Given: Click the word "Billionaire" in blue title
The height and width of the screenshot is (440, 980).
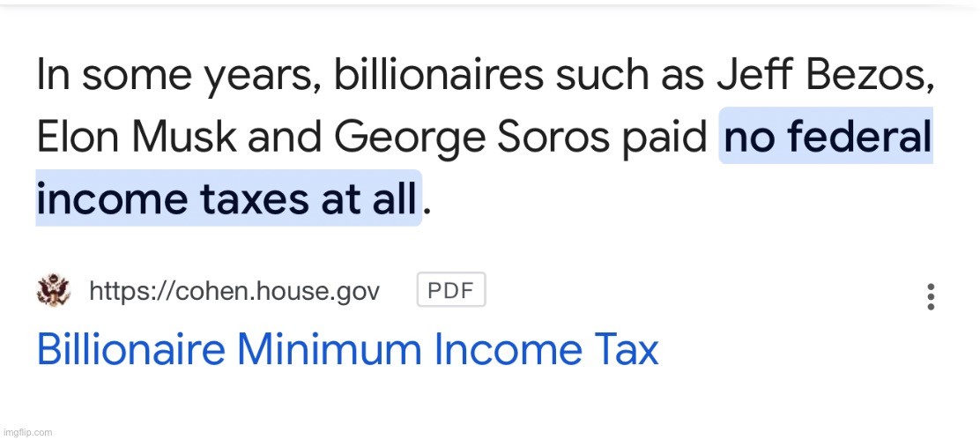Looking at the screenshot, I should pos(130,350).
